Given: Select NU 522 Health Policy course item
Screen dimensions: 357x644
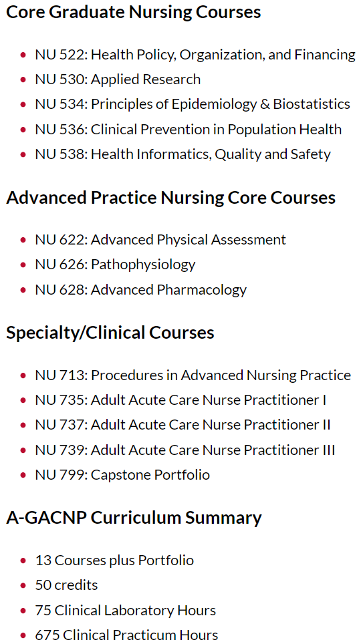Looking at the screenshot, I should [195, 55].
